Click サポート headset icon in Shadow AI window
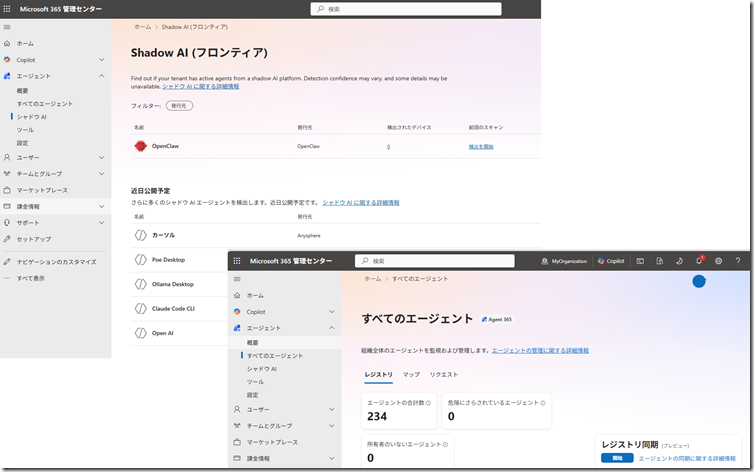This screenshot has width=754, height=472. 7,223
